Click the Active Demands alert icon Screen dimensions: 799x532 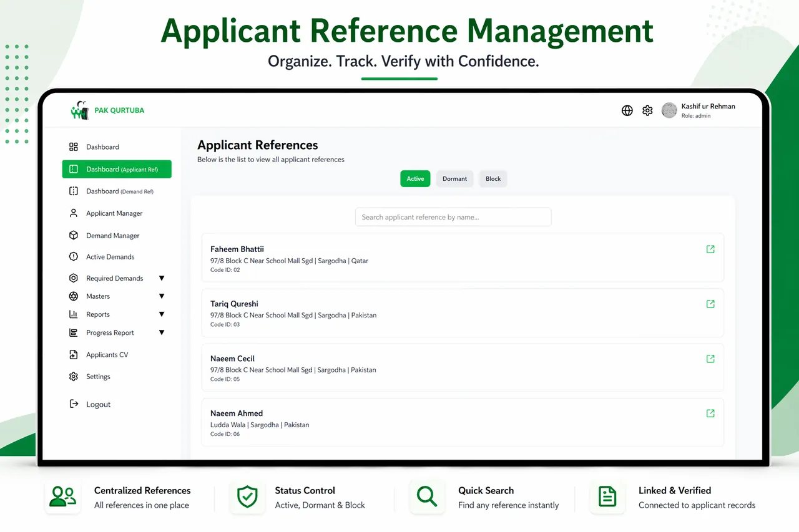74,257
